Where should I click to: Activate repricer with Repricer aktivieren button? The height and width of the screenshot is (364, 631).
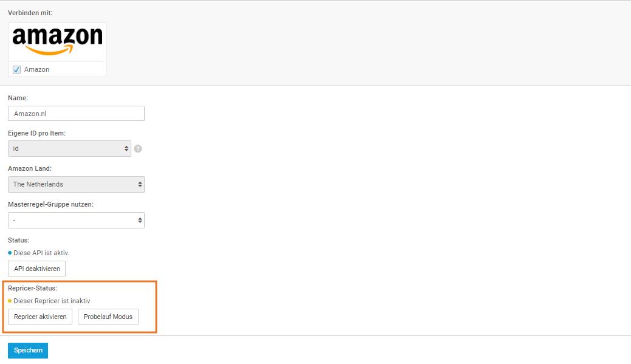coord(40,317)
